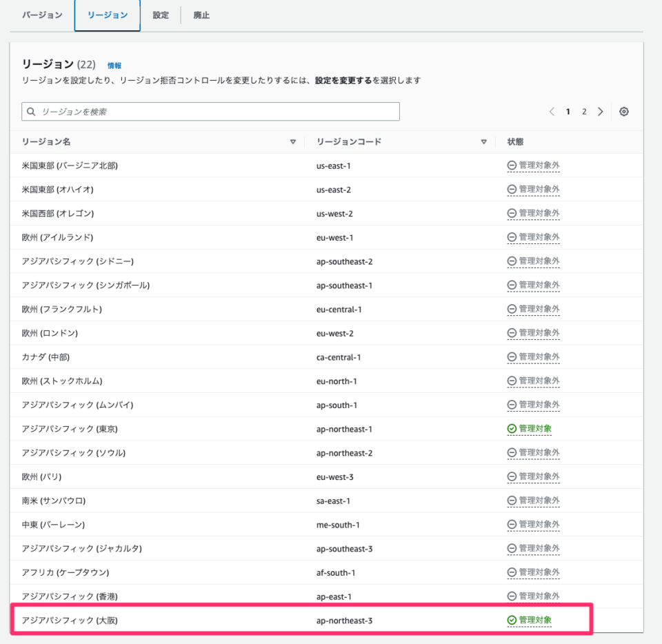
Task: Switch to the バージョン tab
Action: tap(42, 15)
